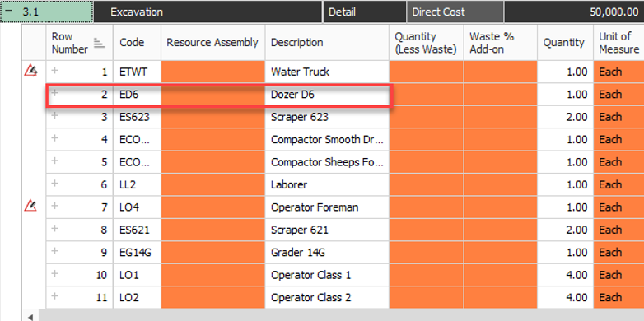Screen dimensions: 644x321
Task: Select the 1.00 quantity for Water Truck
Action: [x=565, y=72]
